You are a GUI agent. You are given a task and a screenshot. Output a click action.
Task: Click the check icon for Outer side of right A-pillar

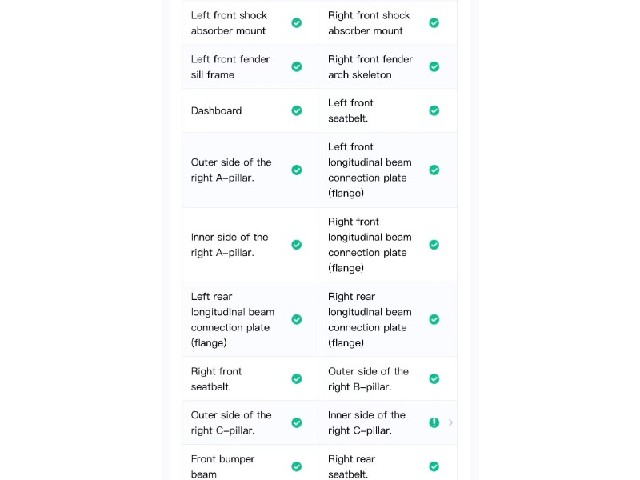click(x=297, y=170)
